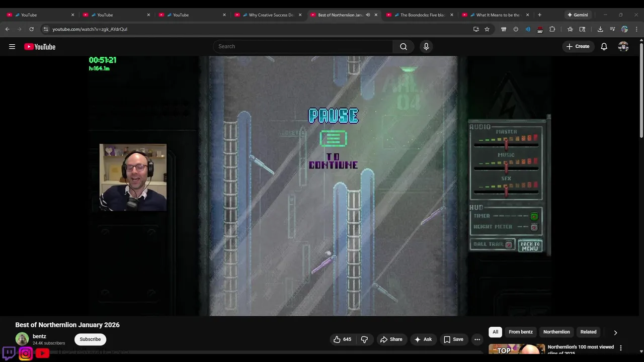The height and width of the screenshot is (362, 644).
Task: Switch to Why Creative Success tab
Action: (x=268, y=15)
